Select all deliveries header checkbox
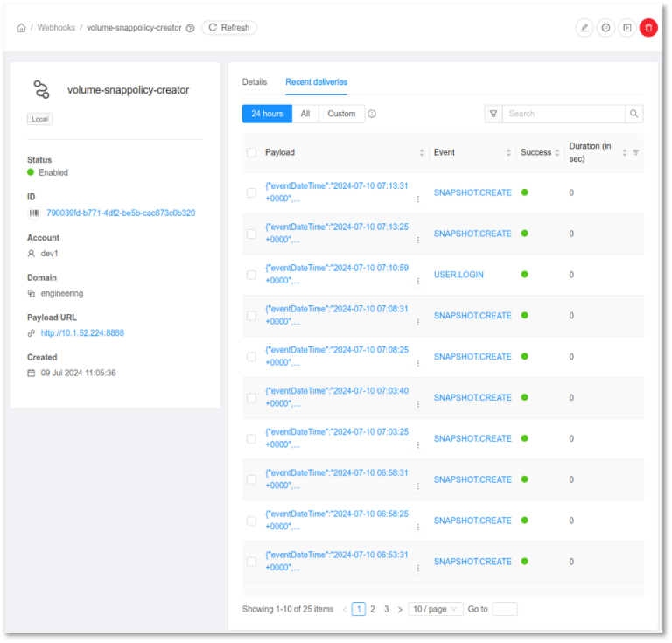Screen dimensions: 672x643 tap(252, 152)
